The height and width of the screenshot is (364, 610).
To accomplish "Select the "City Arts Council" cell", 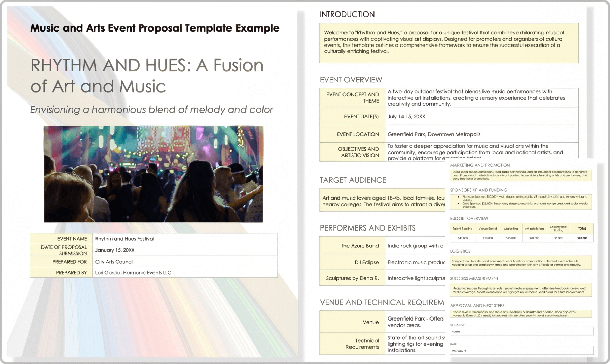I will point(185,262).
